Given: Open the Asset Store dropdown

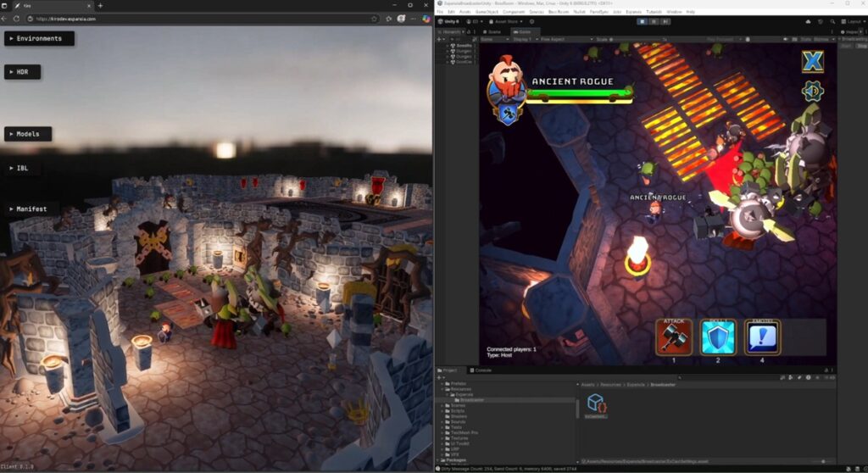Looking at the screenshot, I should [506, 21].
